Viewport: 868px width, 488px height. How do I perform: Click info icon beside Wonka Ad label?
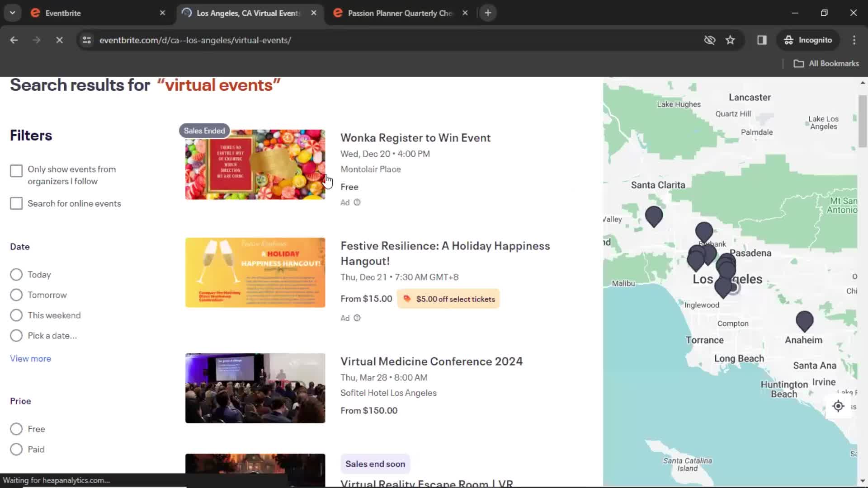[x=357, y=202]
